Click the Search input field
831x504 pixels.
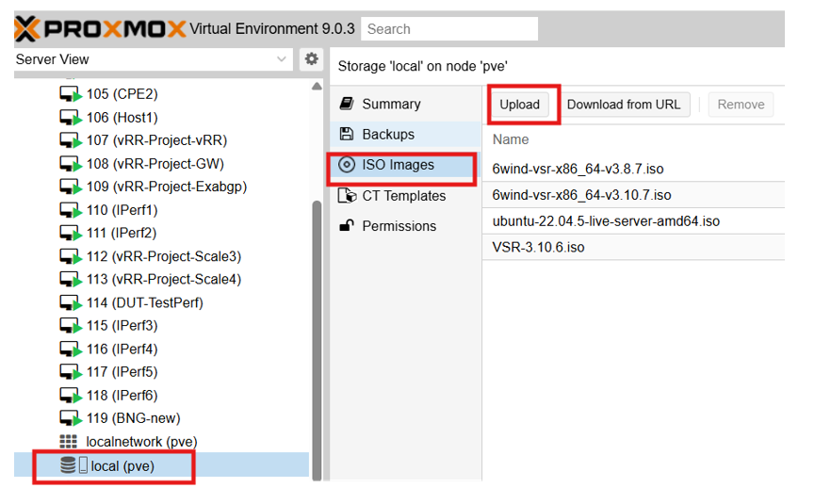coord(449,28)
